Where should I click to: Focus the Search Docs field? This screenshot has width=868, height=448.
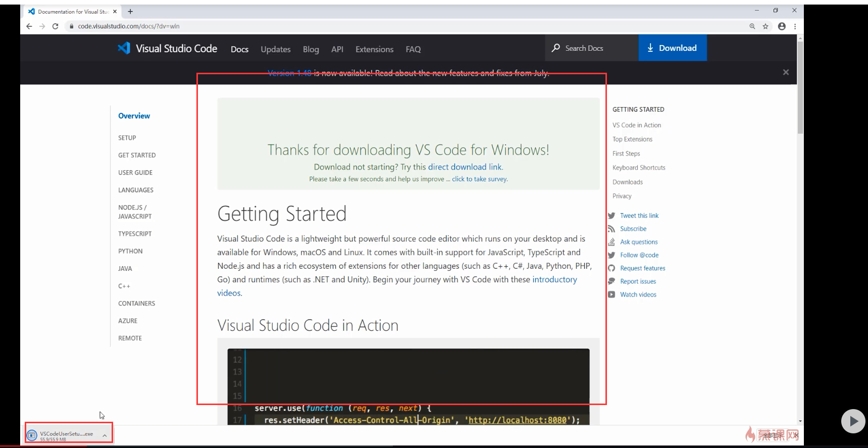pos(592,48)
